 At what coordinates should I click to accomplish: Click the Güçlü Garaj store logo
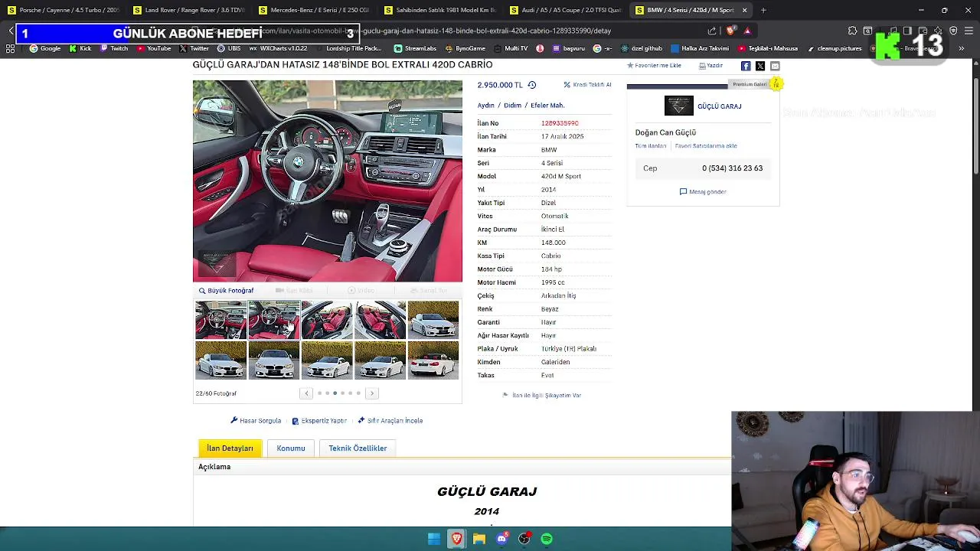tap(678, 106)
